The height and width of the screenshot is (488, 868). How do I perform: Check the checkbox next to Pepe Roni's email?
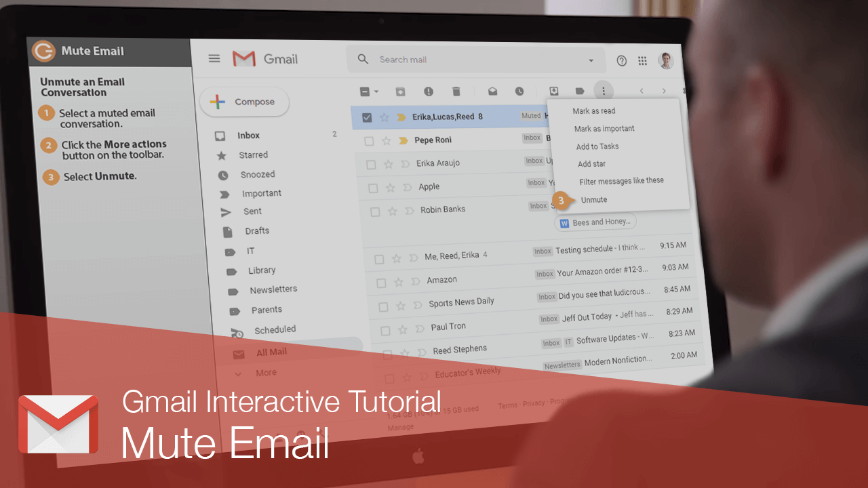[x=370, y=140]
